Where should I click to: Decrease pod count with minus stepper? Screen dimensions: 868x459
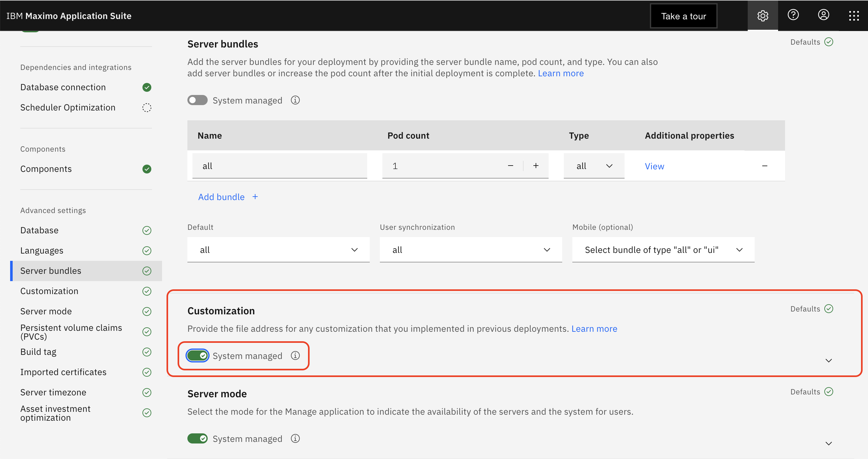coord(511,166)
